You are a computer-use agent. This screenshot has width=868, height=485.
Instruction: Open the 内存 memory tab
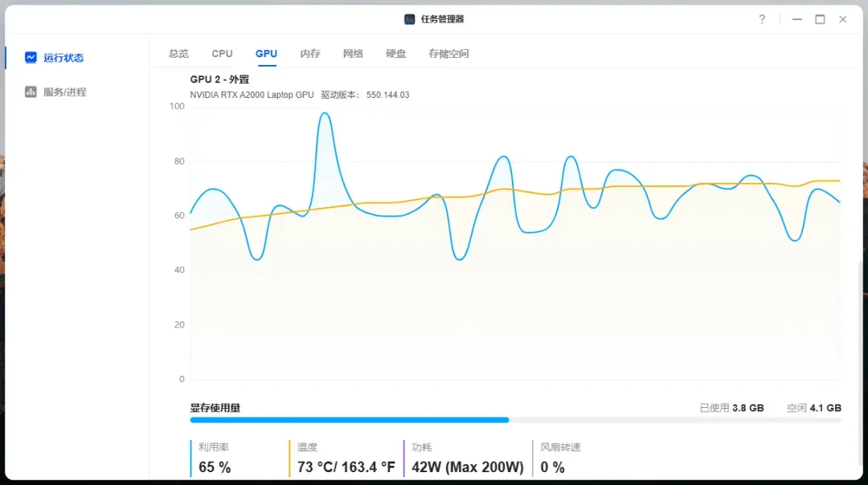(x=310, y=53)
